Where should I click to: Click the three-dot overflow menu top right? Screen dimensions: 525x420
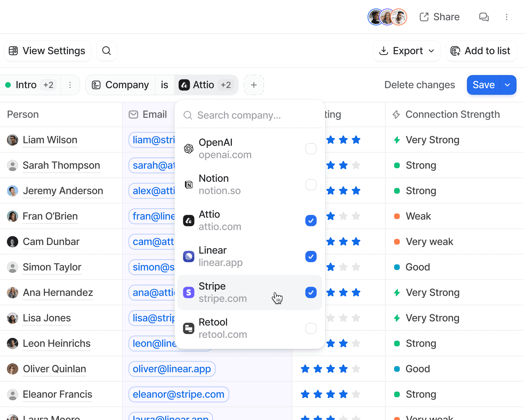click(x=507, y=17)
